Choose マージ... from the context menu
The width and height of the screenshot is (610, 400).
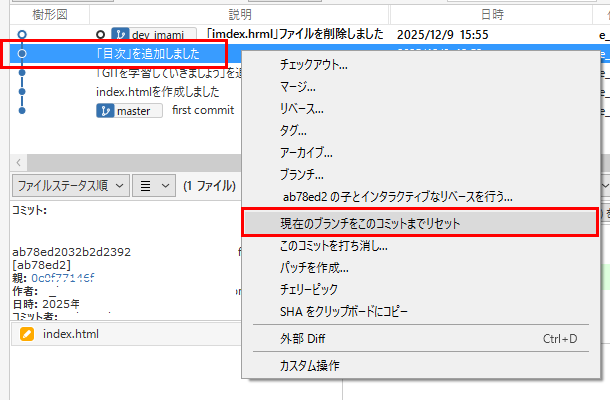pyautogui.click(x=300, y=87)
